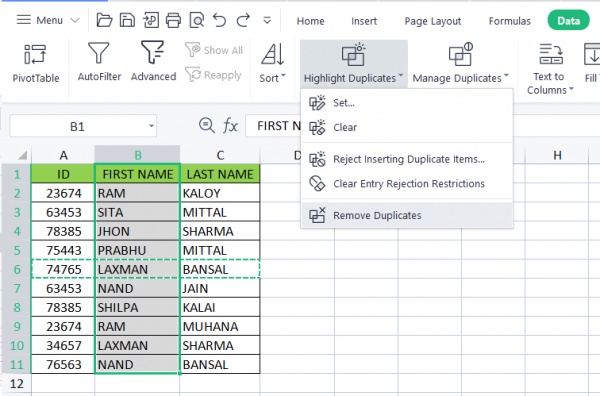This screenshot has height=396, width=600.
Task: Click the Reapply filter button
Action: 213,75
